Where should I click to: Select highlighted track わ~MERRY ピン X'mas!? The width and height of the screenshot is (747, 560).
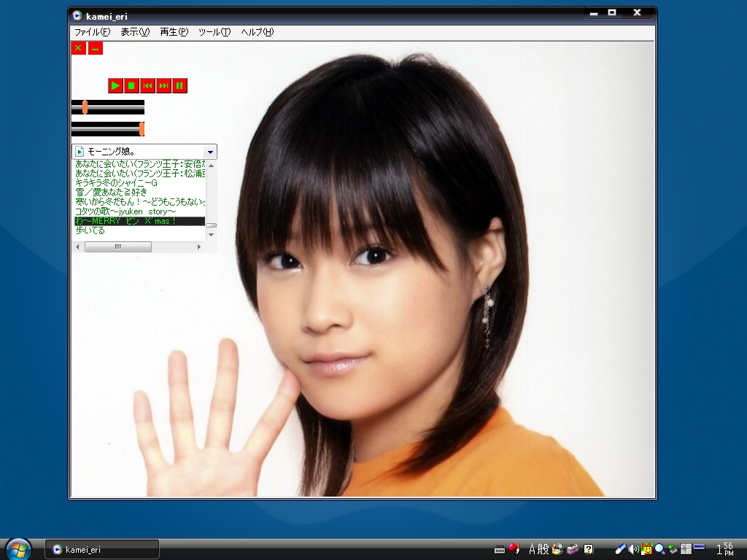140,221
